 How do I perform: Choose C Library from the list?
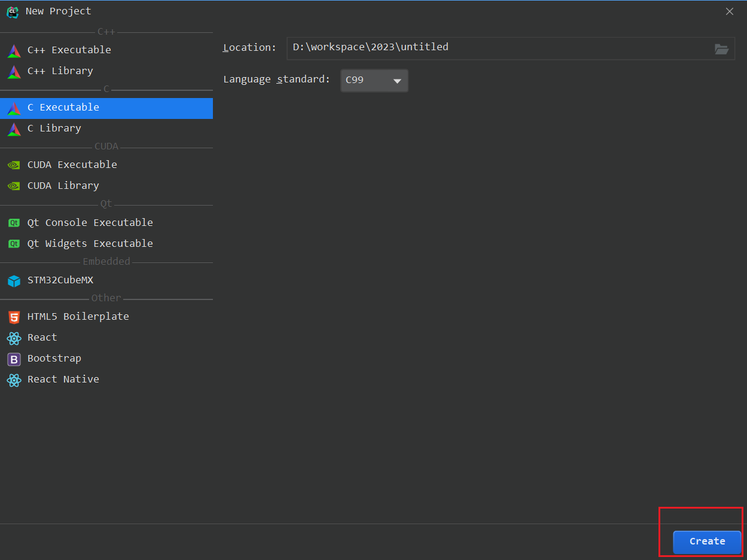click(x=106, y=128)
